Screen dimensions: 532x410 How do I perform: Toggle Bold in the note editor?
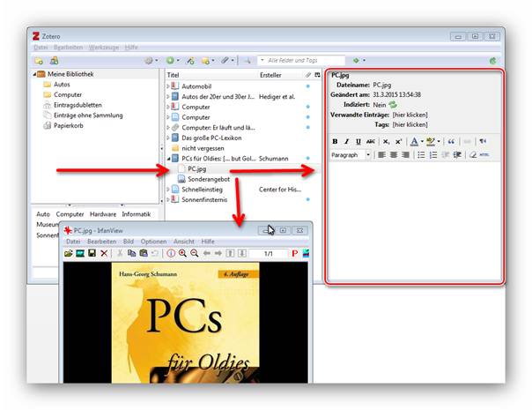click(x=335, y=141)
